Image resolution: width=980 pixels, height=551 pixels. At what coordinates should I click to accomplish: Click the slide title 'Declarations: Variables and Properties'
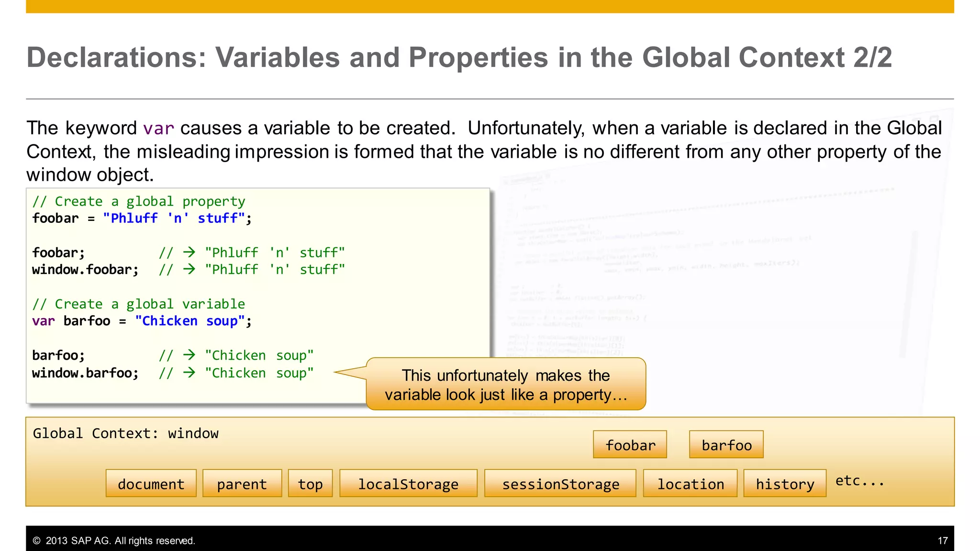(x=459, y=57)
